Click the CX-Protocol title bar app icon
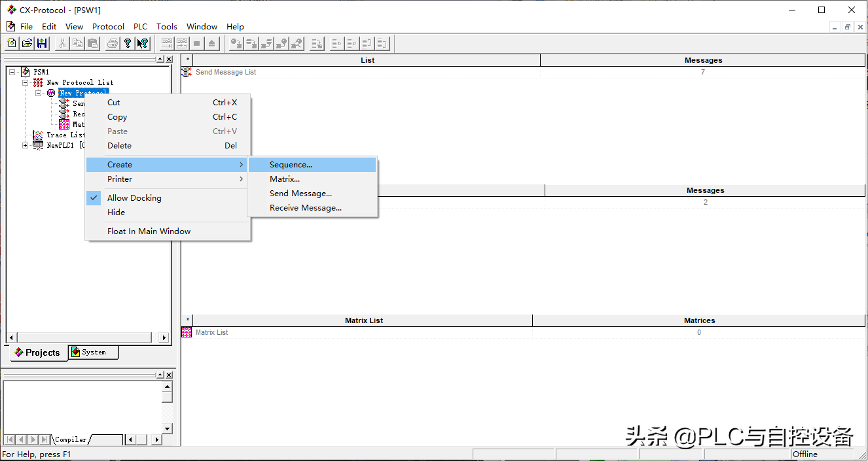 pyautogui.click(x=11, y=10)
